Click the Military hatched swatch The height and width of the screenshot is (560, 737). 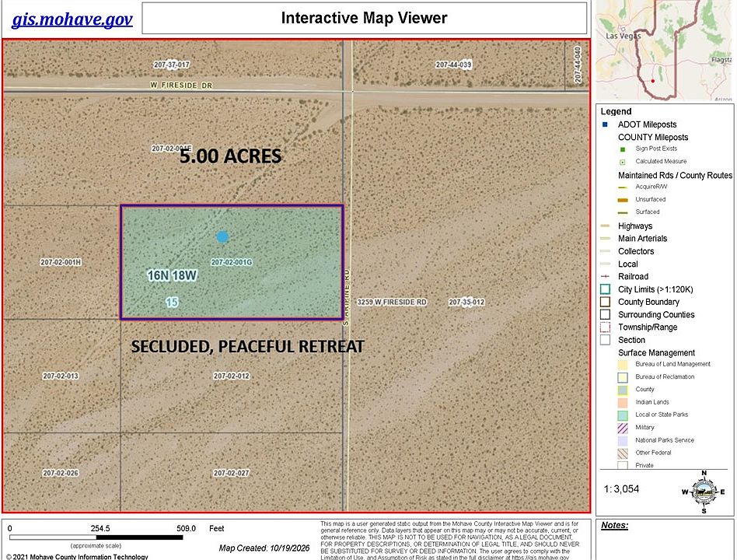pyautogui.click(x=623, y=428)
